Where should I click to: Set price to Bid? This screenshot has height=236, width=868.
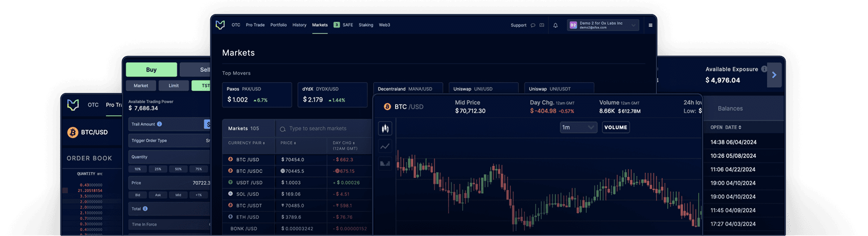point(137,195)
